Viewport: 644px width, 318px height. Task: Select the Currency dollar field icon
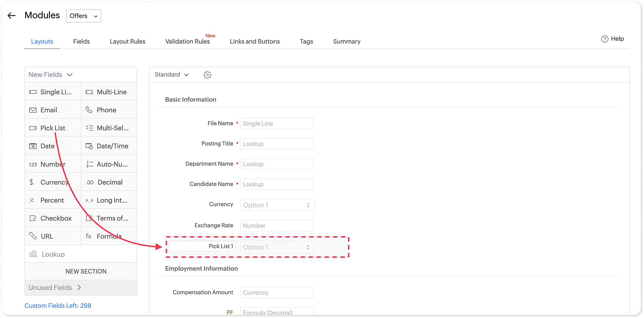32,182
